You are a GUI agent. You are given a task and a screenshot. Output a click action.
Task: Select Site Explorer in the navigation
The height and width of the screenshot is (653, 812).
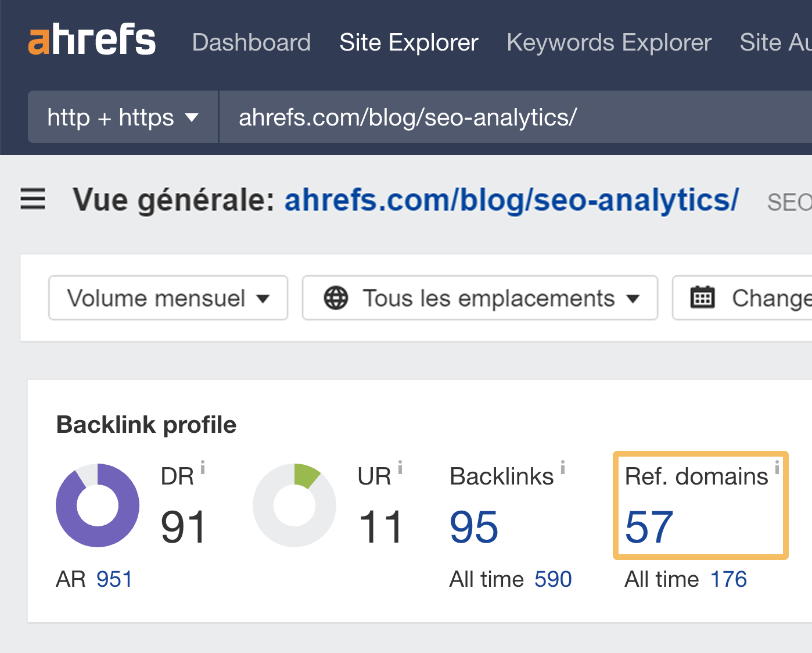[408, 42]
